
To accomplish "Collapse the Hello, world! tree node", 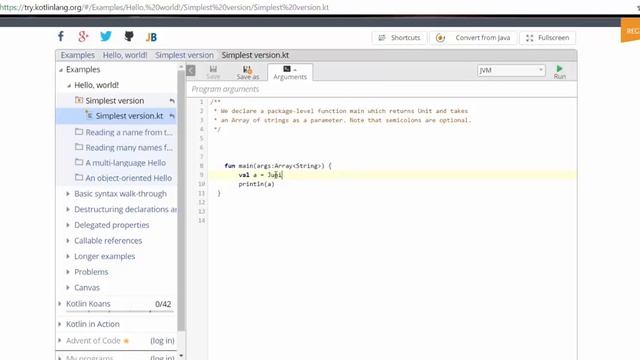I will 69,85.
